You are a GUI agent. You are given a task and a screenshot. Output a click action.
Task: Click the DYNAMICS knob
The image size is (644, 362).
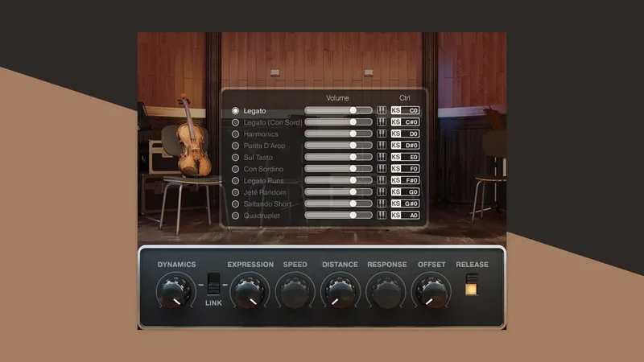point(176,293)
